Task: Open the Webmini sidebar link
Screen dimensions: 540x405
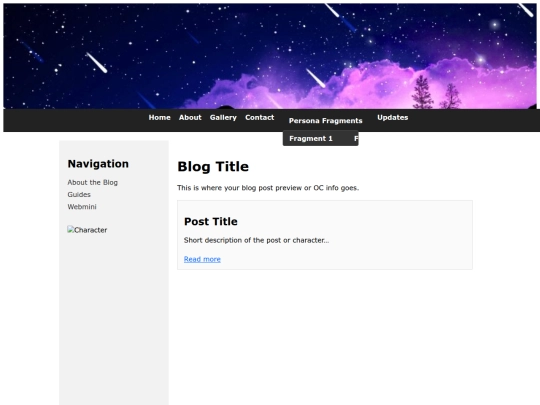Action: pos(82,207)
